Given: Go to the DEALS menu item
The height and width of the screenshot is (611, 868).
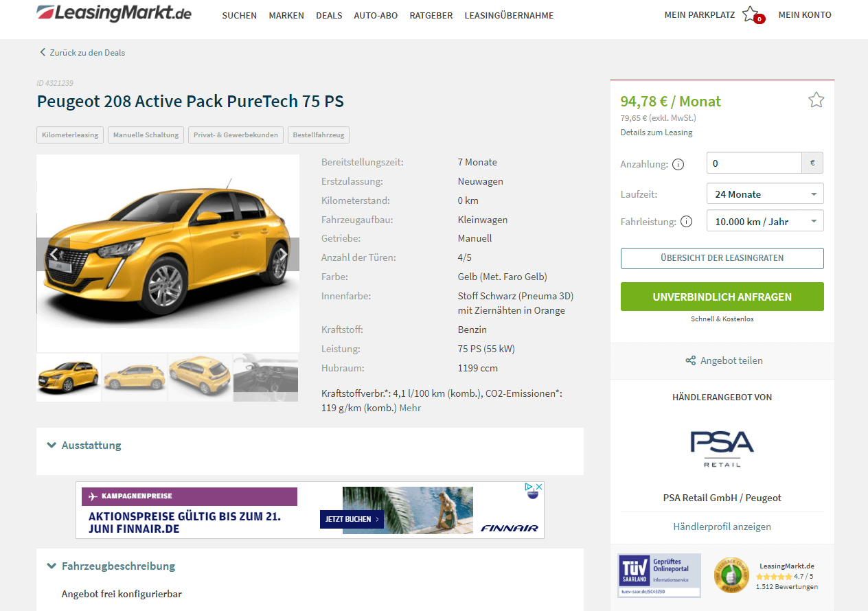Looking at the screenshot, I should pyautogui.click(x=329, y=15).
